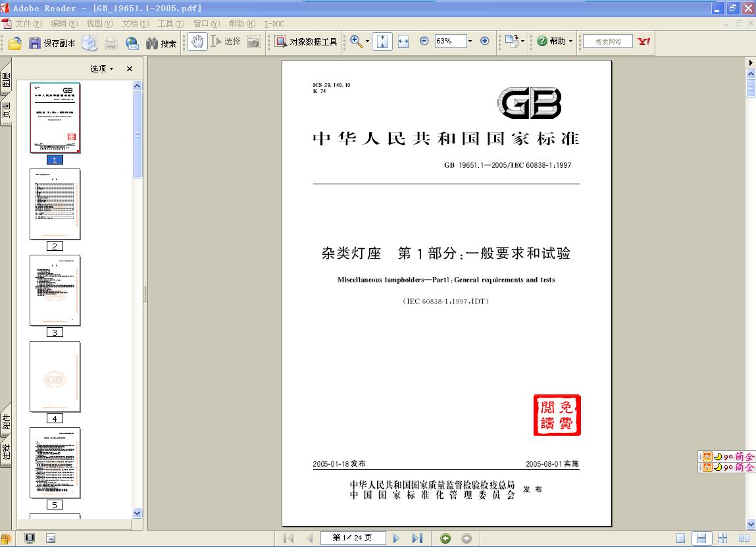The image size is (756, 547).
Task: Select page 4 thumbnail
Action: point(55,377)
